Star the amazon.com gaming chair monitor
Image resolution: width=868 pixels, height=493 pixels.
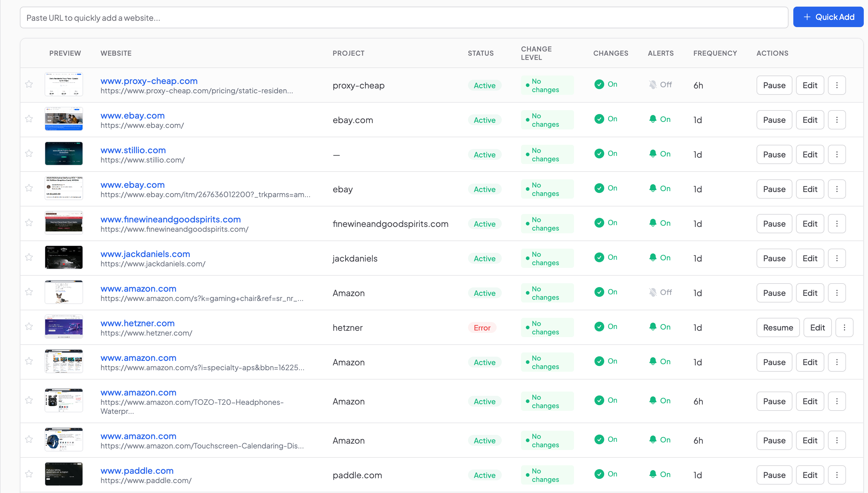point(29,292)
